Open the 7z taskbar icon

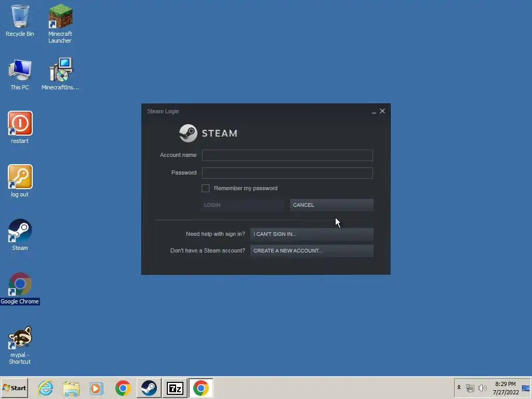[x=175, y=388]
